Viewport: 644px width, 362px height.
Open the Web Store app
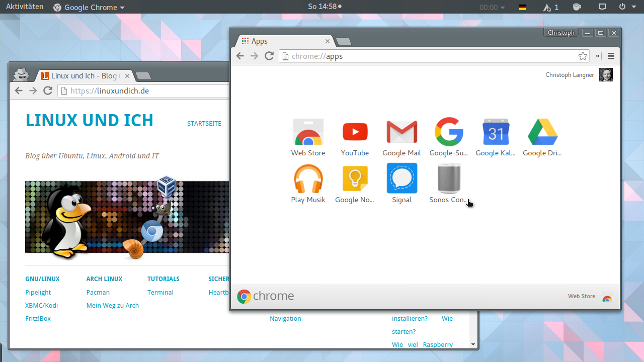pos(308,138)
